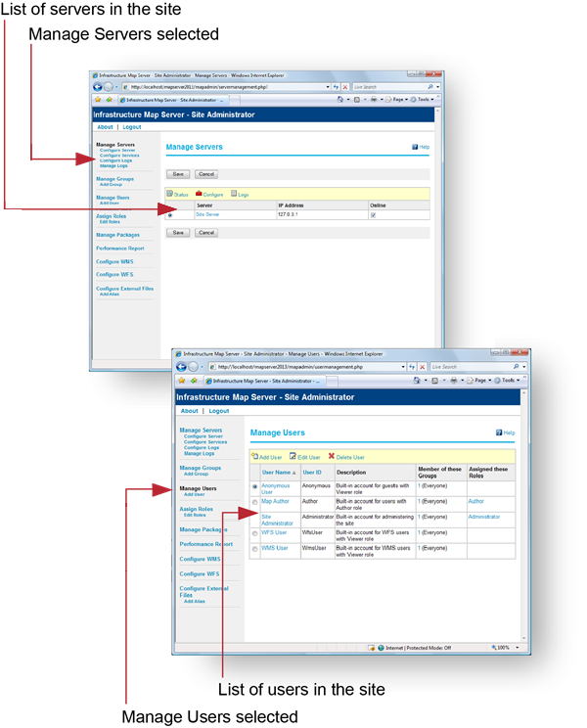Click Add Alias in Manage Users sidebar
587x728 pixels.
pyautogui.click(x=195, y=601)
